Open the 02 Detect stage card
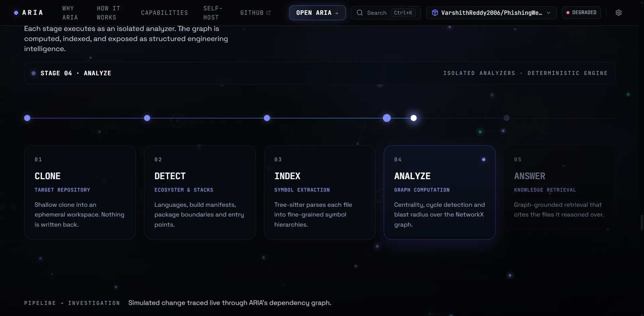 point(200,192)
